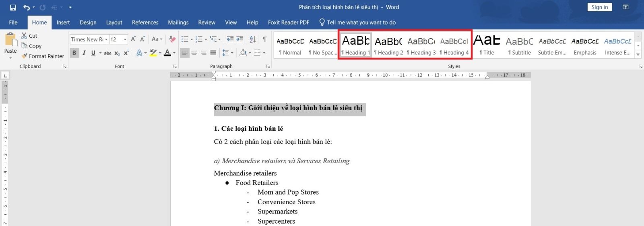Click the Sign in button
The height and width of the screenshot is (226, 644).
[x=599, y=7]
